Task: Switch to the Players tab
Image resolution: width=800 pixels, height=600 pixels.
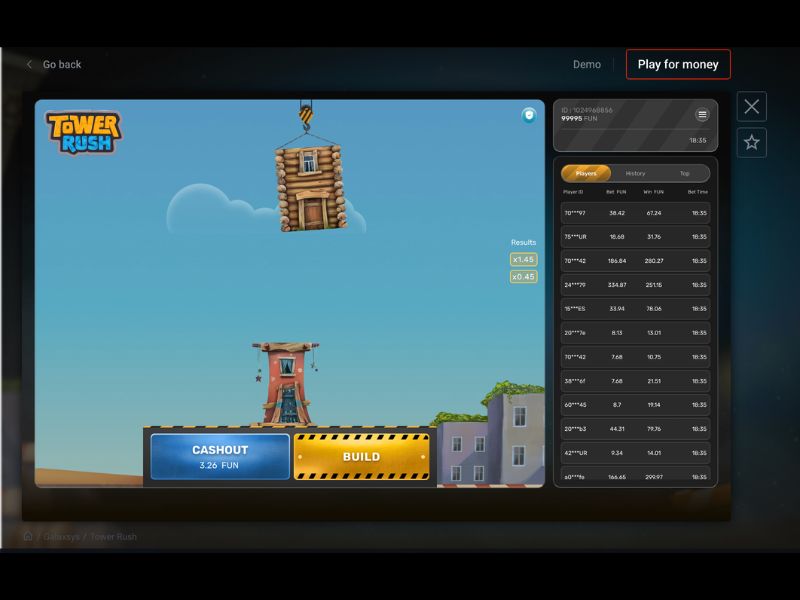Action: pos(586,173)
